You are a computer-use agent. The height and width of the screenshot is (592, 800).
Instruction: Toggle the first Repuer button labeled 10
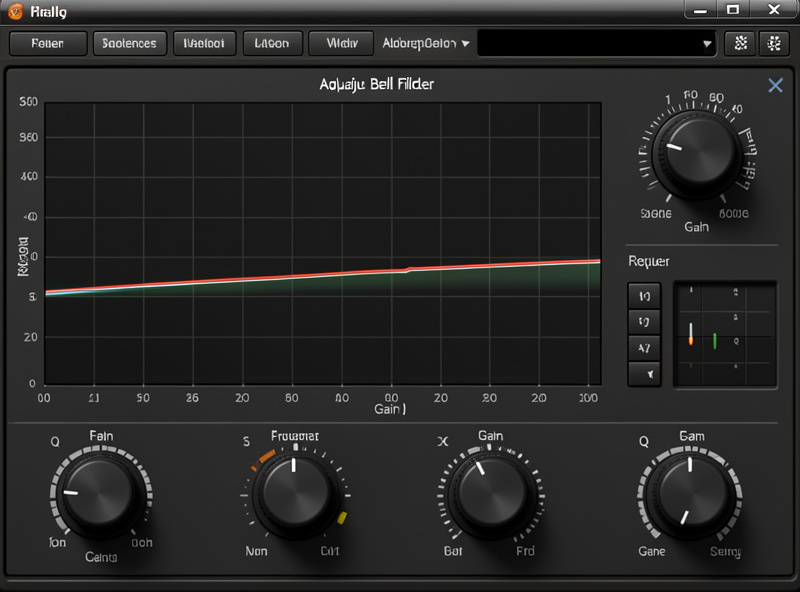click(x=644, y=296)
